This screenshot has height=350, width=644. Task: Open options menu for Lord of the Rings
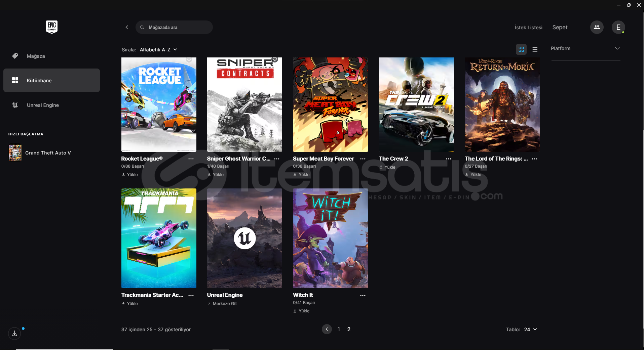[534, 159]
